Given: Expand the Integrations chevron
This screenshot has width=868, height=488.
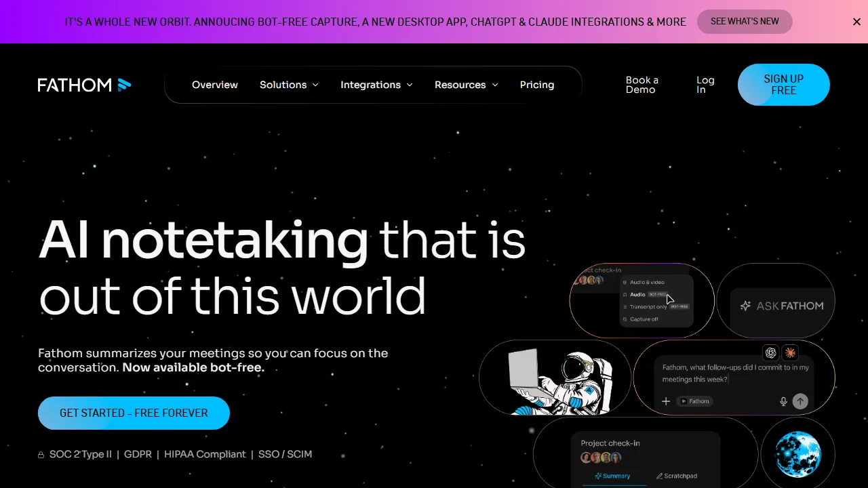Looking at the screenshot, I should click(410, 85).
